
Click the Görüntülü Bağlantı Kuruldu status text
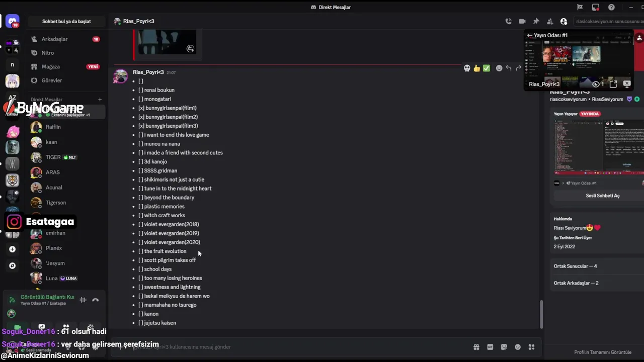coord(47,297)
